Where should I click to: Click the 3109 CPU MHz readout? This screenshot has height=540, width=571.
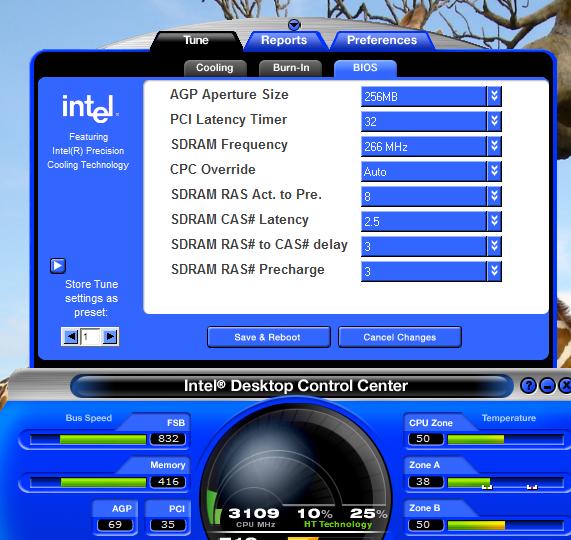254,513
